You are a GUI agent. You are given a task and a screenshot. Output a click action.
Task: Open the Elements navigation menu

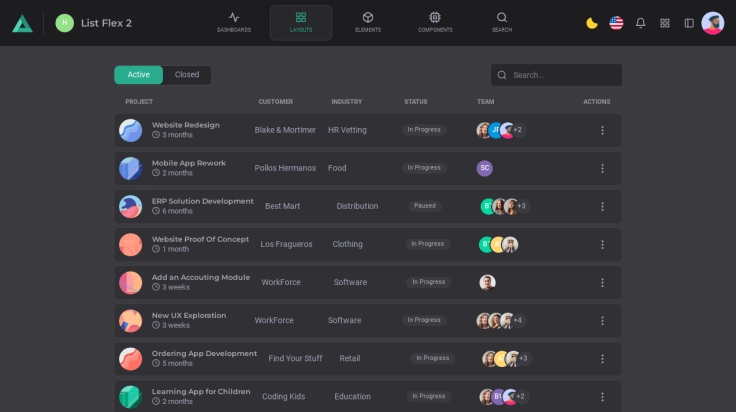[368, 22]
